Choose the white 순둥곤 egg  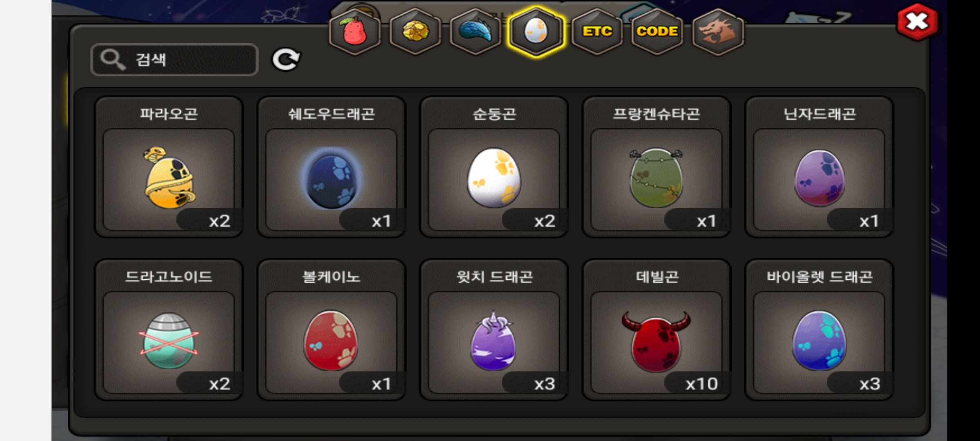click(x=494, y=167)
